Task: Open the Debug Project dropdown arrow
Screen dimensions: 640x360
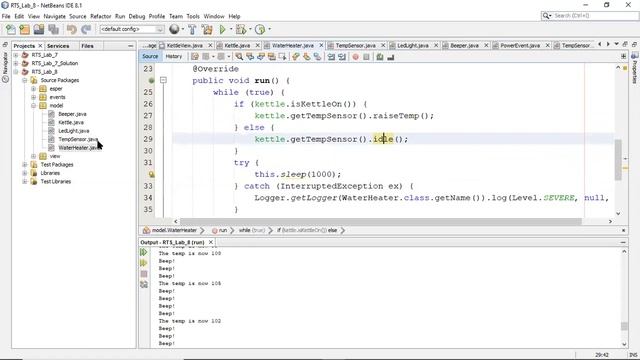Action: pos(250,29)
